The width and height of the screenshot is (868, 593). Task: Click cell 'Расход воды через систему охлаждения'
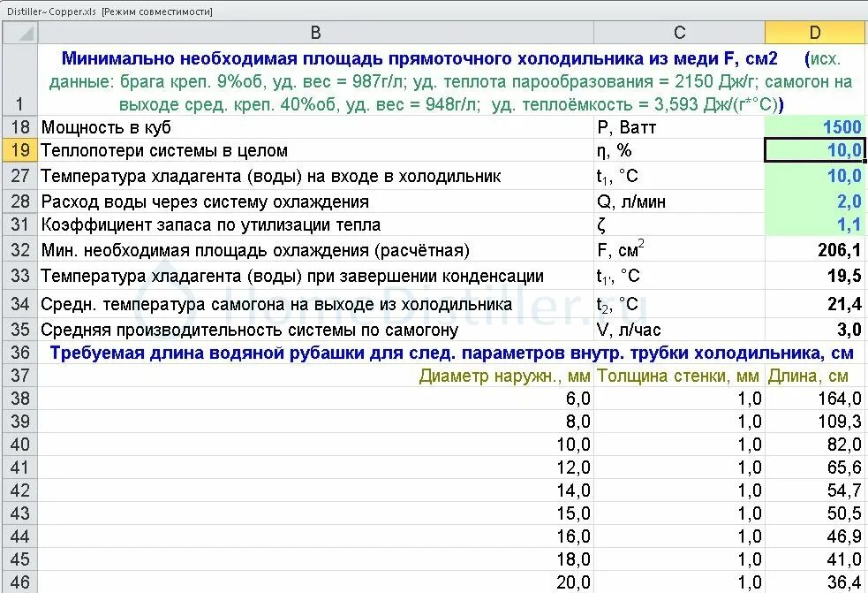click(315, 201)
